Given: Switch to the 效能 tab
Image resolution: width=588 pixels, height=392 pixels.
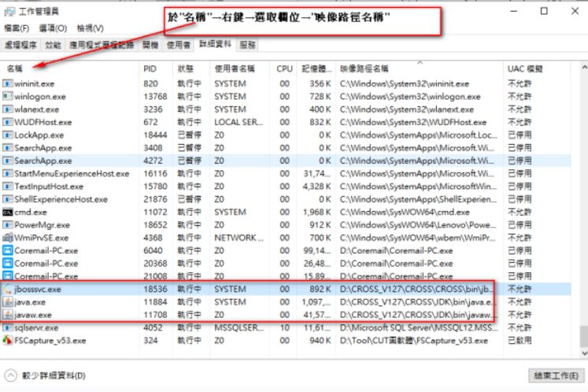Looking at the screenshot, I should click(x=53, y=45).
